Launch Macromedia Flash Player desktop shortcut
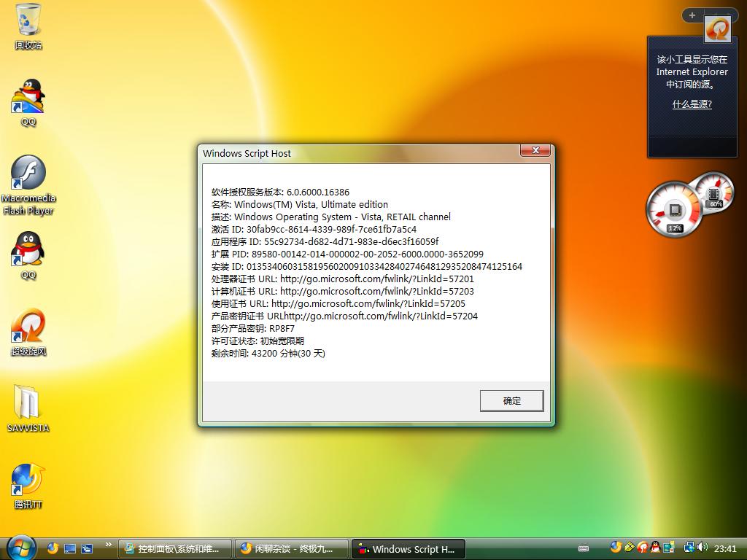 point(28,185)
